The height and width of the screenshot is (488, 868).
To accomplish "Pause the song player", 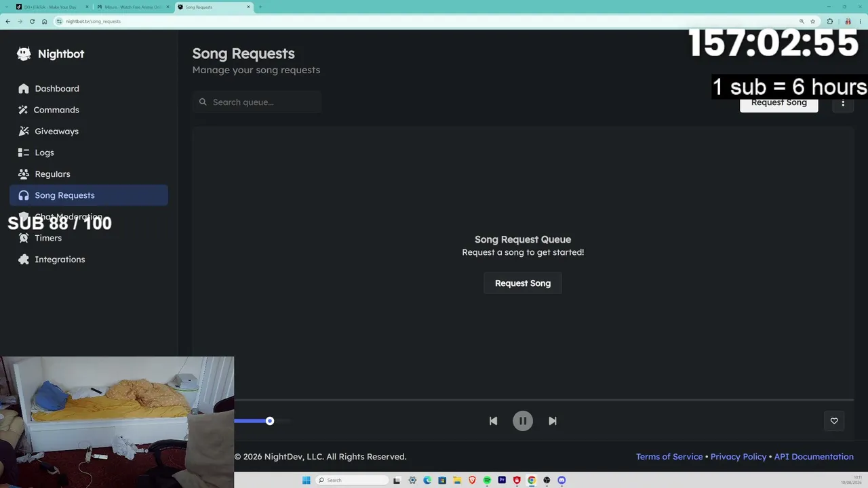I will 523,421.
